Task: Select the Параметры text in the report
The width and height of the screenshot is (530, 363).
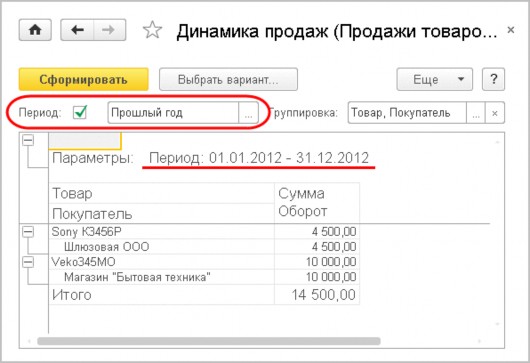Action: 93,158
